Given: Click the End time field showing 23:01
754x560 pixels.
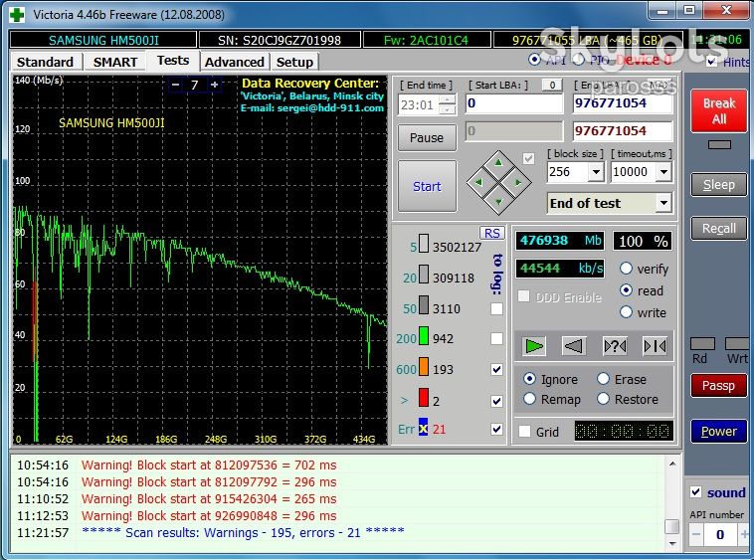Looking at the screenshot, I should tap(419, 104).
